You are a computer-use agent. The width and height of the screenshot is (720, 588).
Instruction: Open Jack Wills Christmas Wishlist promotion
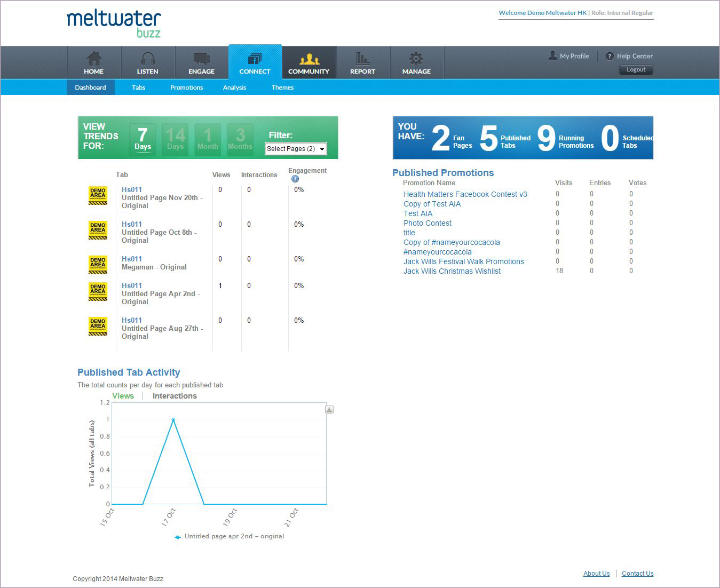click(x=452, y=271)
